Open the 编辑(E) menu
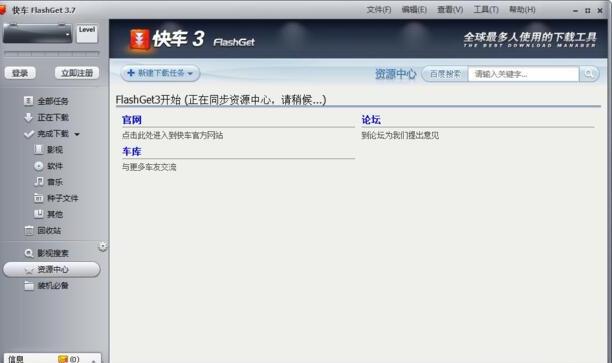The width and height of the screenshot is (612, 363). pyautogui.click(x=414, y=10)
